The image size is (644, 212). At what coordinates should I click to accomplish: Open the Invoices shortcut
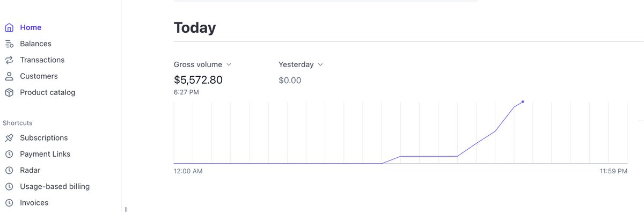point(34,203)
